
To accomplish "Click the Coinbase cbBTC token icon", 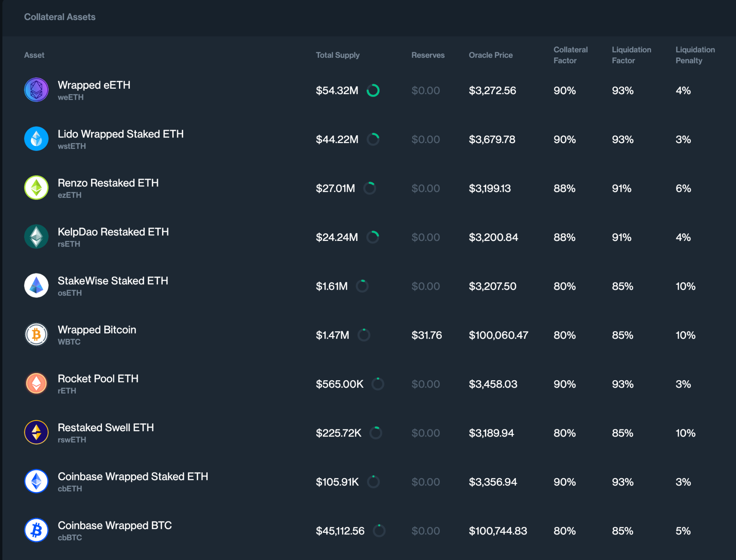I will click(x=36, y=530).
